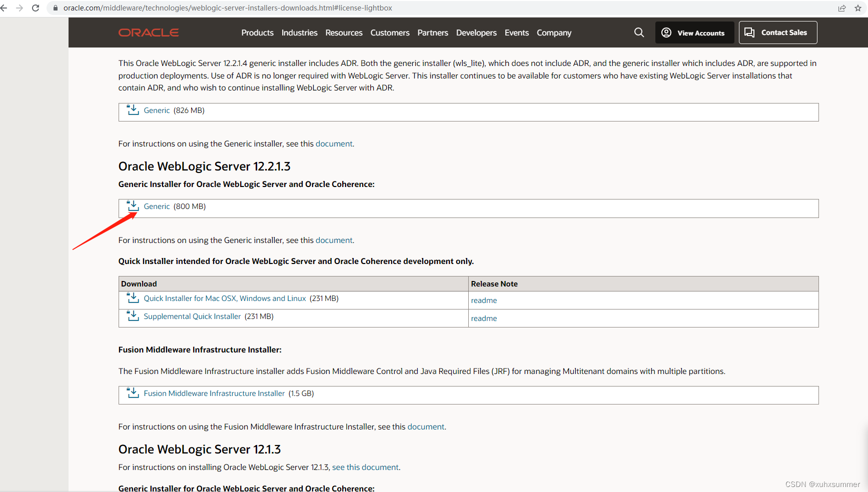Click Supplemental Quick Installer link
868x492 pixels.
tap(192, 316)
